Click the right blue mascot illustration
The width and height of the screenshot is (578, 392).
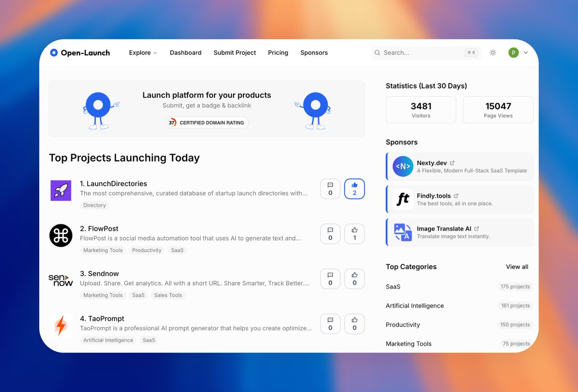point(312,111)
